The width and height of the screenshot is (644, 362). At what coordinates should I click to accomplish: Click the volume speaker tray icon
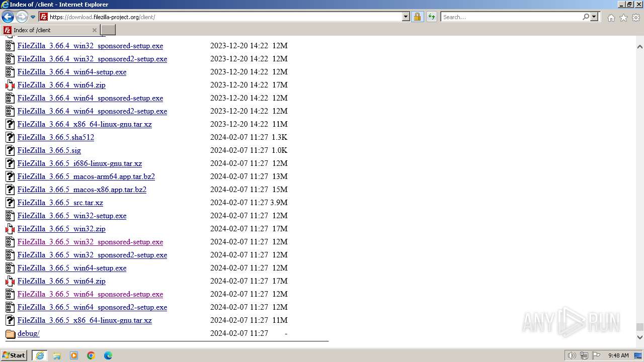pos(572,355)
